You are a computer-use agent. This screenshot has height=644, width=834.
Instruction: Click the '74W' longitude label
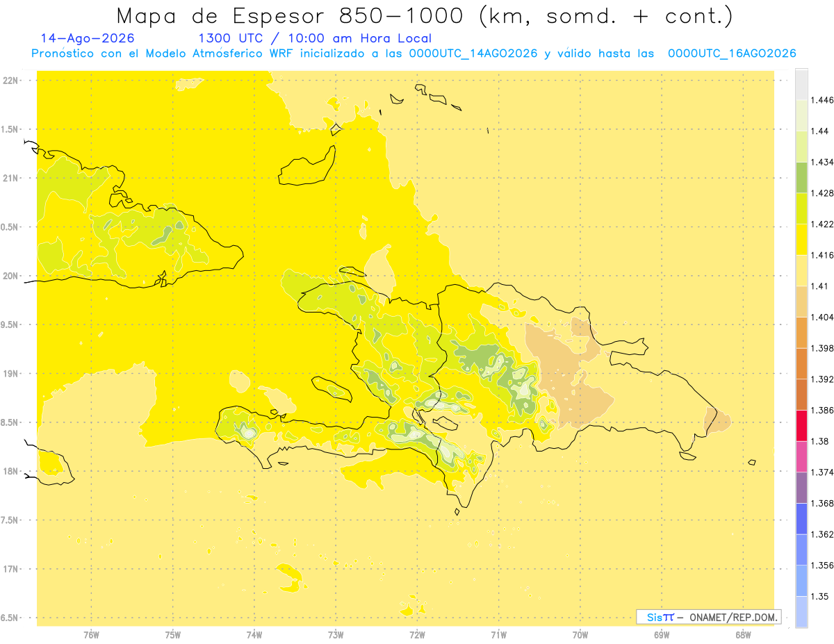click(254, 634)
